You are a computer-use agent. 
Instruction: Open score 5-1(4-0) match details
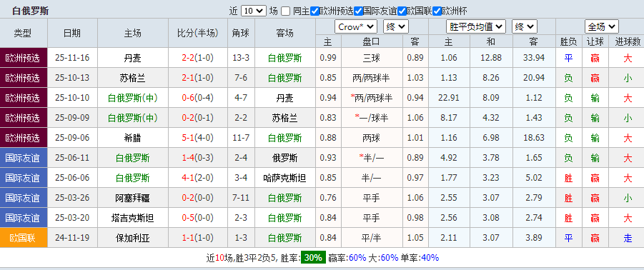pos(197,138)
